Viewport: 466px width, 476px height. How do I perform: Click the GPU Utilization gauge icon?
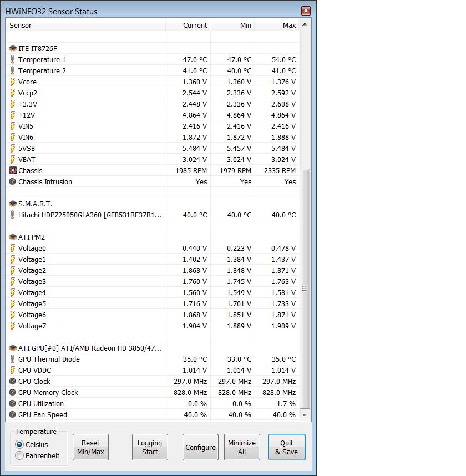pyautogui.click(x=12, y=403)
